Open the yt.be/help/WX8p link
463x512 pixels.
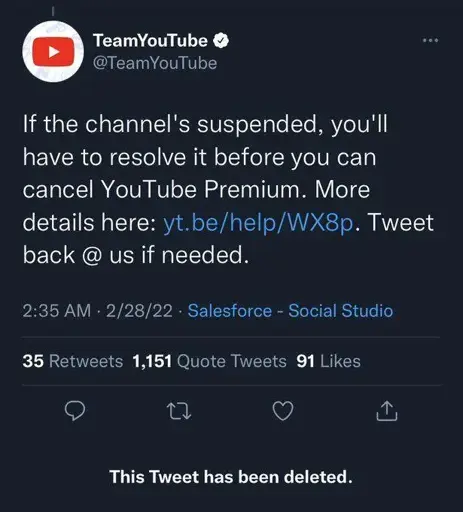(x=258, y=223)
